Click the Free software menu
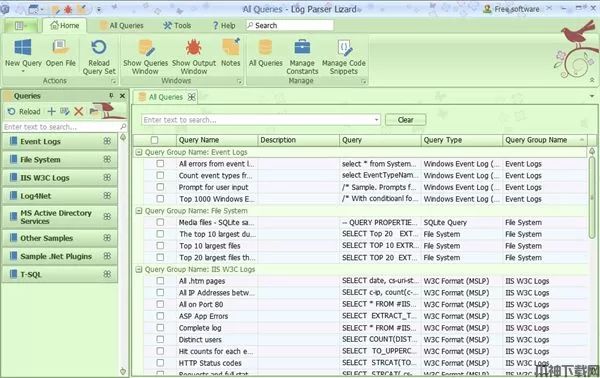The height and width of the screenshot is (378, 600). click(x=512, y=9)
